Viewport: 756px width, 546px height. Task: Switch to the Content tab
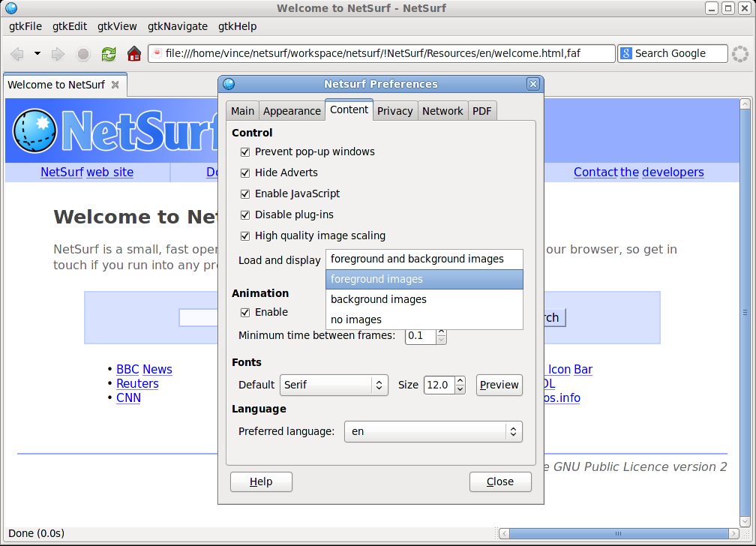(x=349, y=109)
